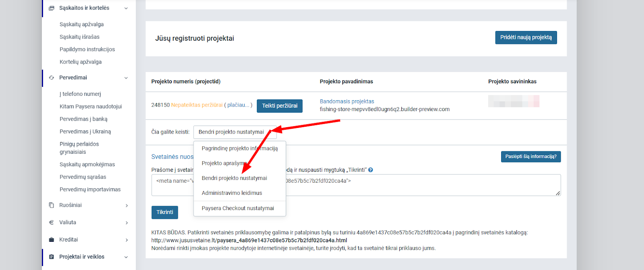644x270 pixels.
Task: Click the Sąskaitos ir kortelės card icon
Action: pyautogui.click(x=52, y=8)
